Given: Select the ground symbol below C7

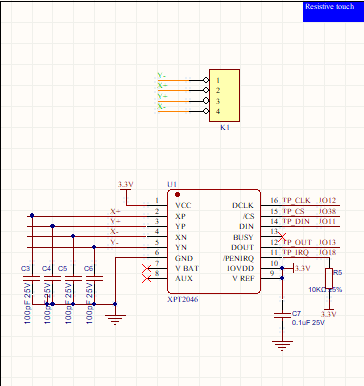Looking at the screenshot, I should 282,345.
